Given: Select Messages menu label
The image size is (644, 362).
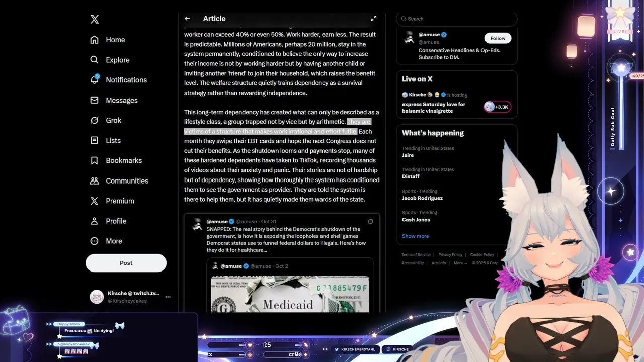Looking at the screenshot, I should click(122, 100).
